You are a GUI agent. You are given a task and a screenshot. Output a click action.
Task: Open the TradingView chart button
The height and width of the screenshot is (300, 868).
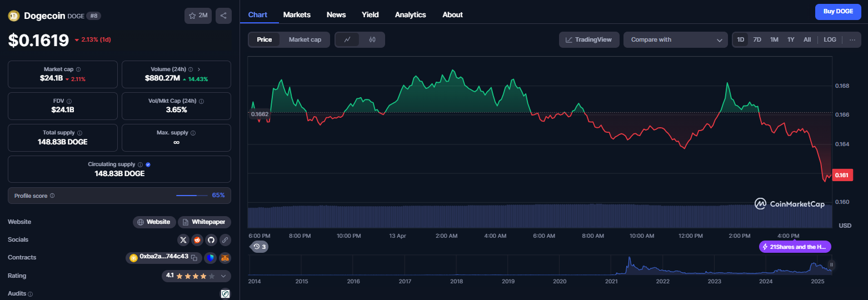coord(589,39)
